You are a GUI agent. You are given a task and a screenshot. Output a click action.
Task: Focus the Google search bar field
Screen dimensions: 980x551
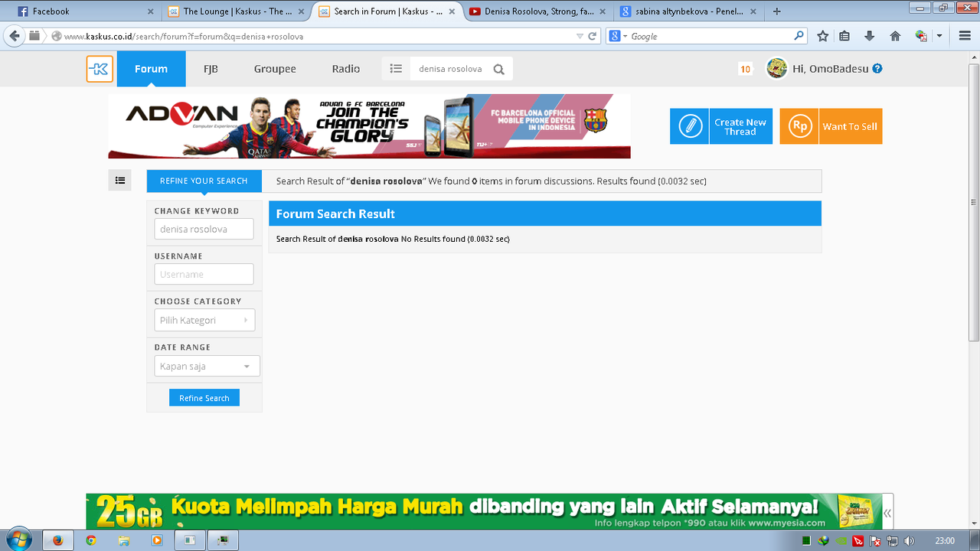coord(710,36)
